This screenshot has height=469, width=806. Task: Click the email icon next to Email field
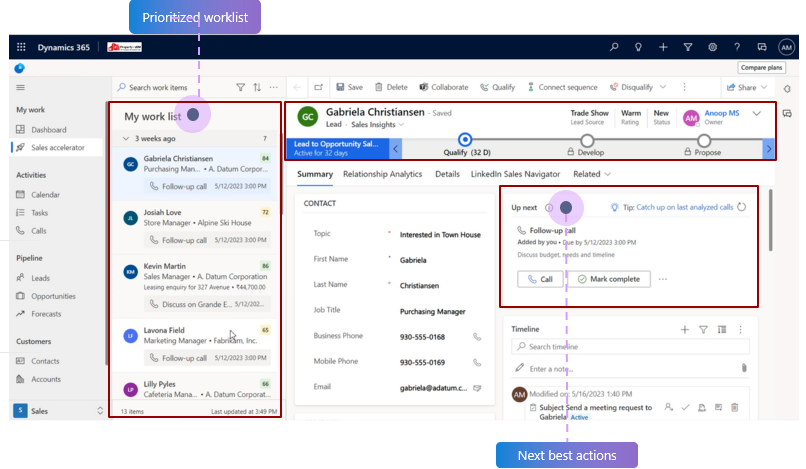477,388
